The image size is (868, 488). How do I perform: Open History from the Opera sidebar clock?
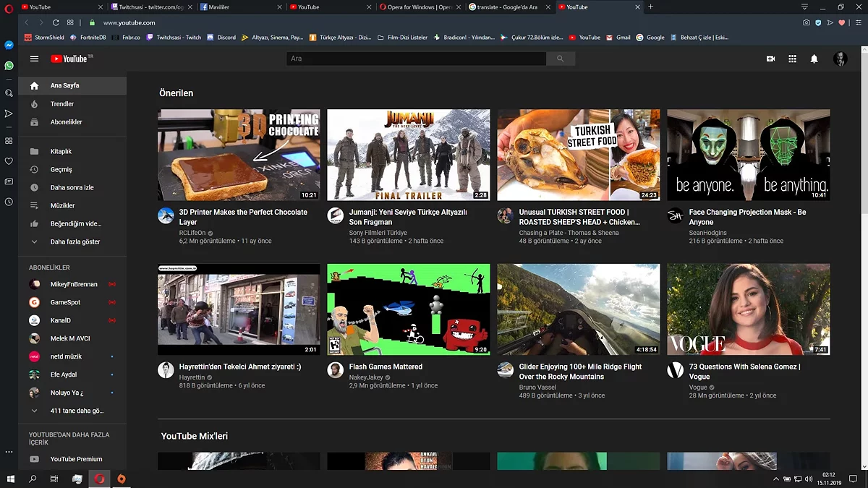tap(9, 202)
